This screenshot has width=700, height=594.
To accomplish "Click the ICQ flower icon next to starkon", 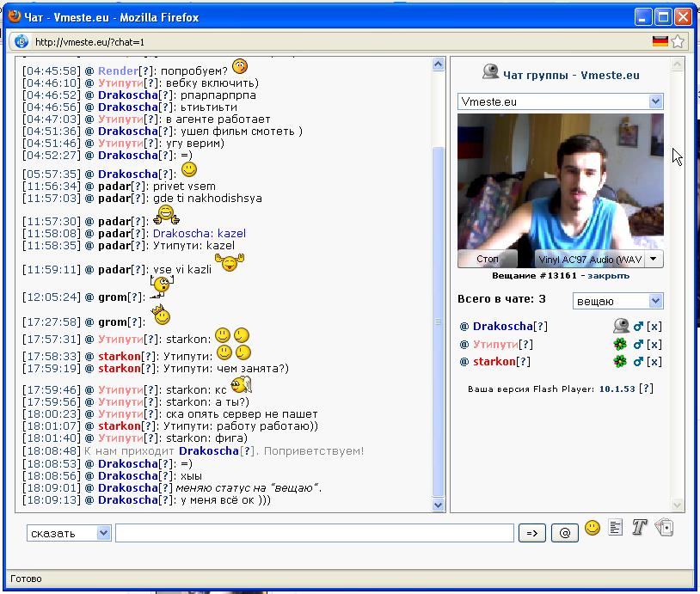I will (620, 362).
